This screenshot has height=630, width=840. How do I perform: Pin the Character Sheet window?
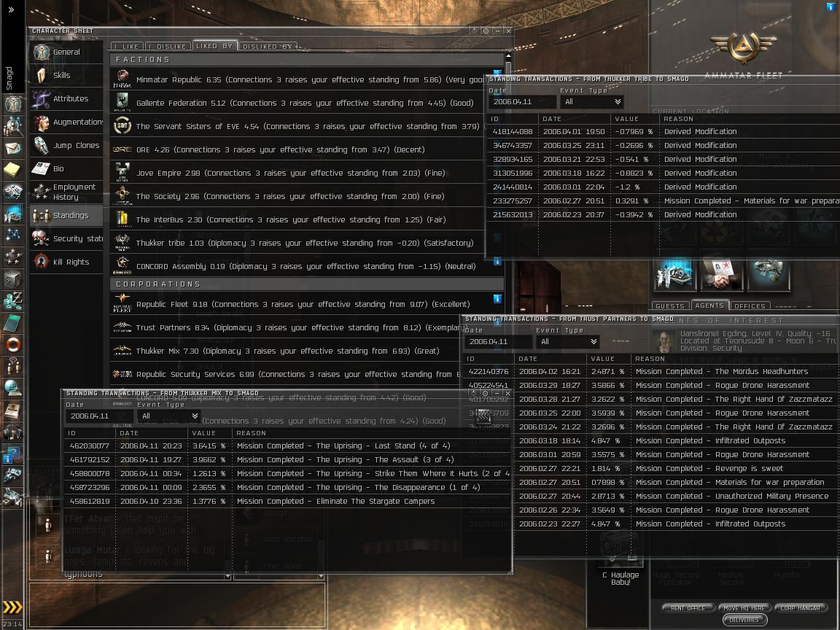pyautogui.click(x=486, y=31)
